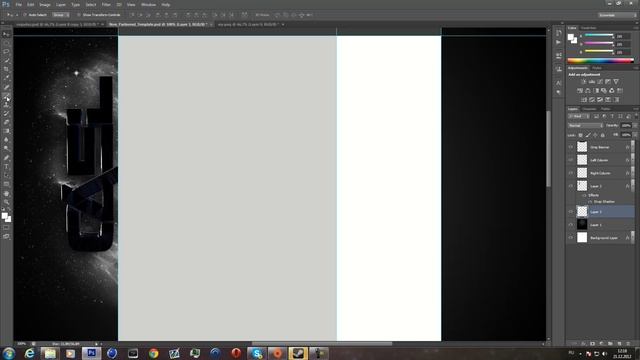
Task: Select the Dodge tool
Action: 6,149
